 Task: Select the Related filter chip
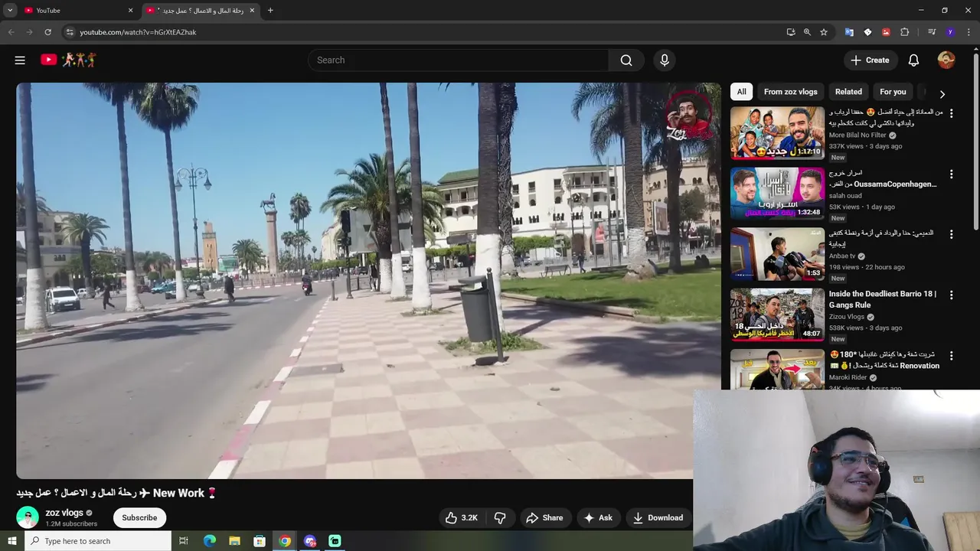[848, 92]
